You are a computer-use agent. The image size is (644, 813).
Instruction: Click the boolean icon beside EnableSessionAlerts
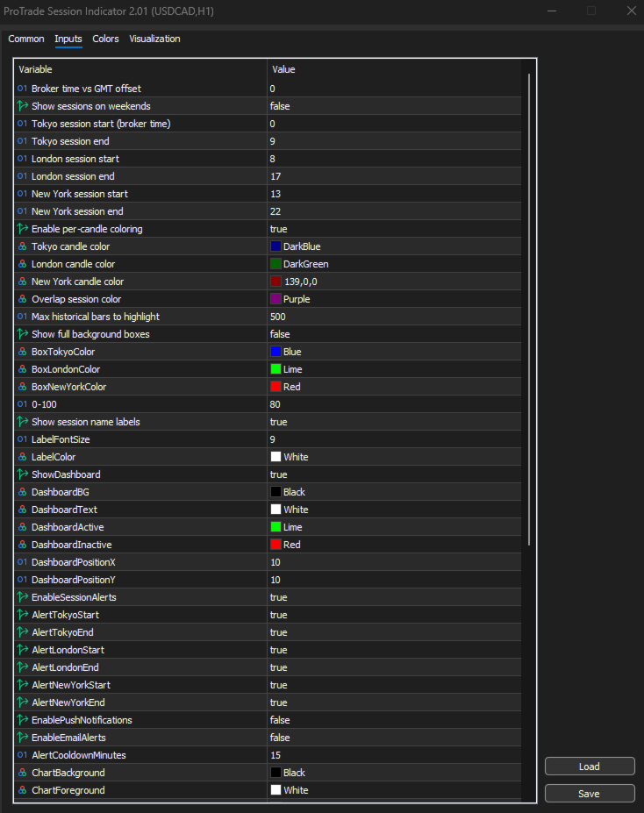23,597
